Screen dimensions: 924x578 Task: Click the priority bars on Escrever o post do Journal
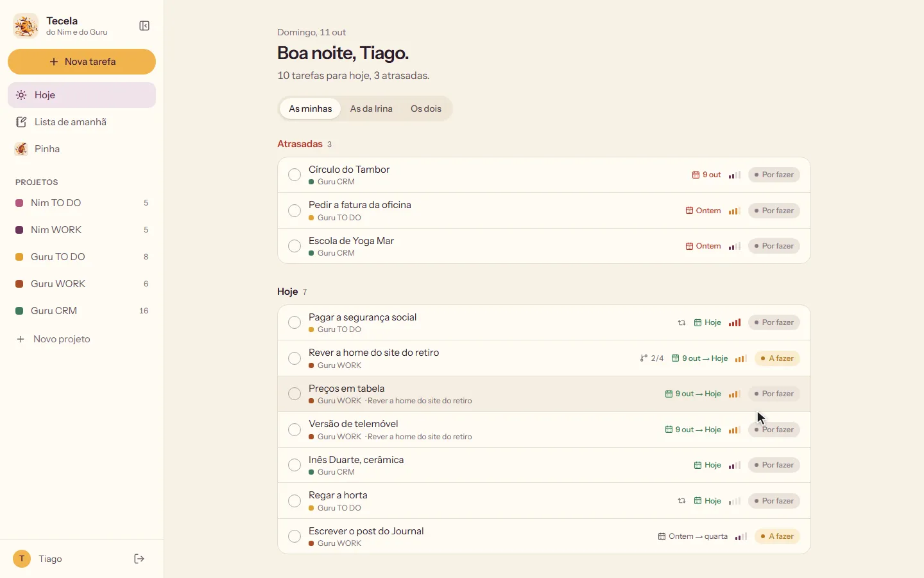[741, 536]
